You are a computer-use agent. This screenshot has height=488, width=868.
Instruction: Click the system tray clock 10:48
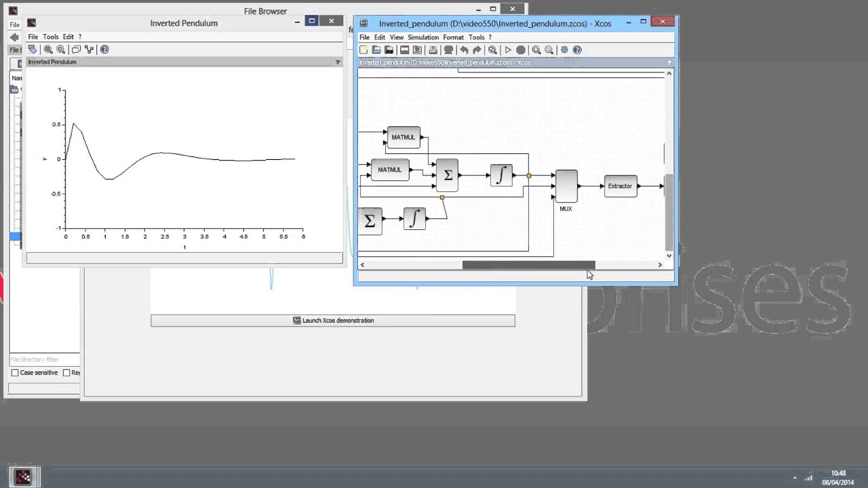click(x=838, y=473)
